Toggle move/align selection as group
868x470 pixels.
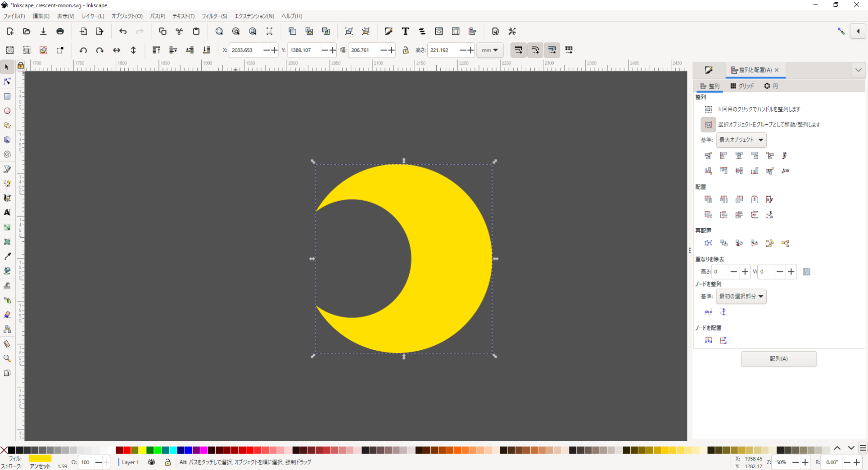click(708, 125)
